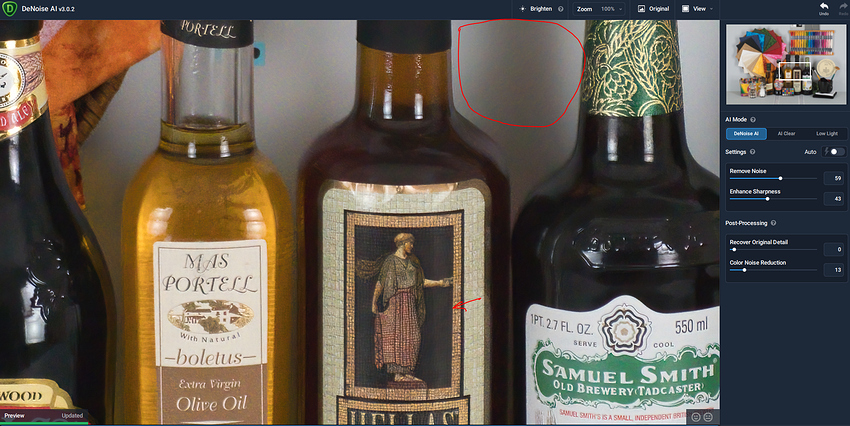
Task: Click the DeNoise AI logo icon
Action: [9, 9]
